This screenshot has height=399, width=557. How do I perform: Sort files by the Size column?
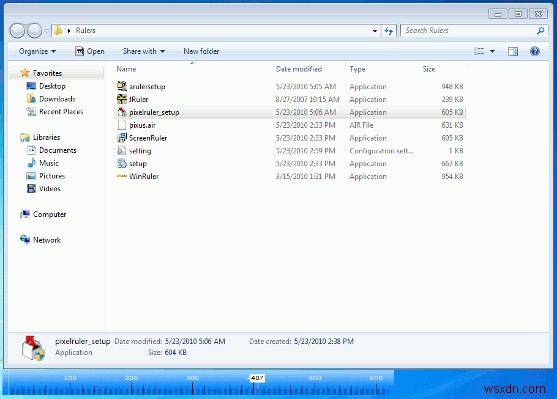coord(429,69)
